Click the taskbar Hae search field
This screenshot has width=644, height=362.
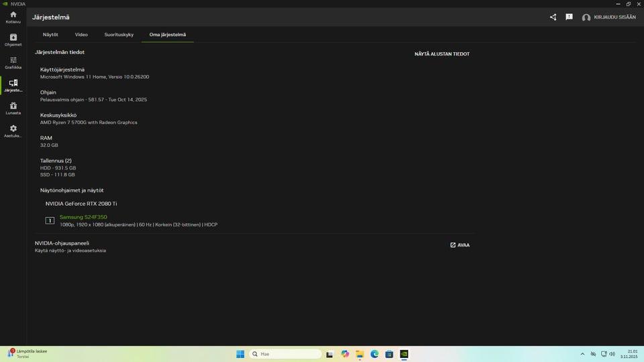pos(286,354)
